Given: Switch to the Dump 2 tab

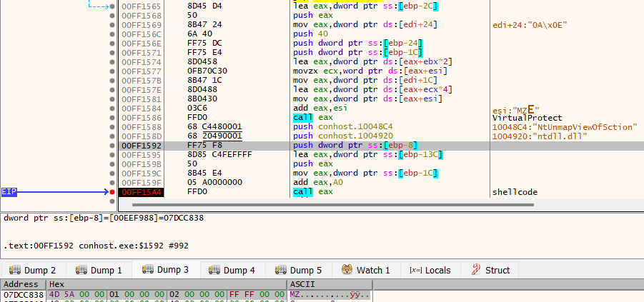Looking at the screenshot, I should (x=34, y=270).
